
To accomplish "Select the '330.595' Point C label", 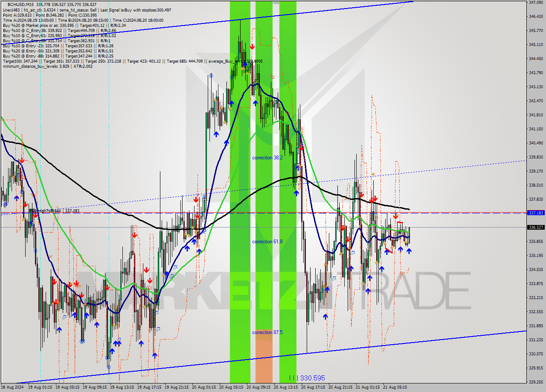I will (x=313, y=378).
